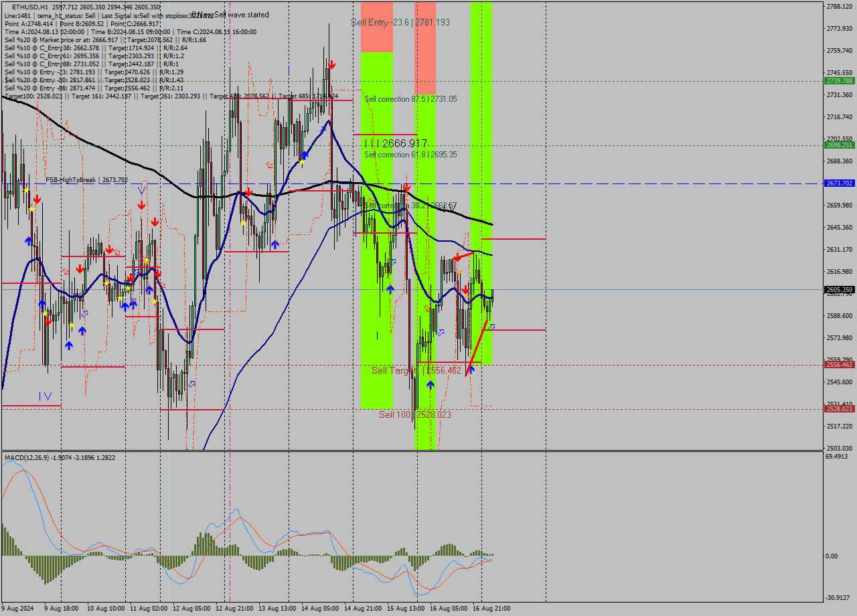Click the 'Sell %10 @ C_Entry61' line
Screen dimensions: 857x616
pos(94,56)
